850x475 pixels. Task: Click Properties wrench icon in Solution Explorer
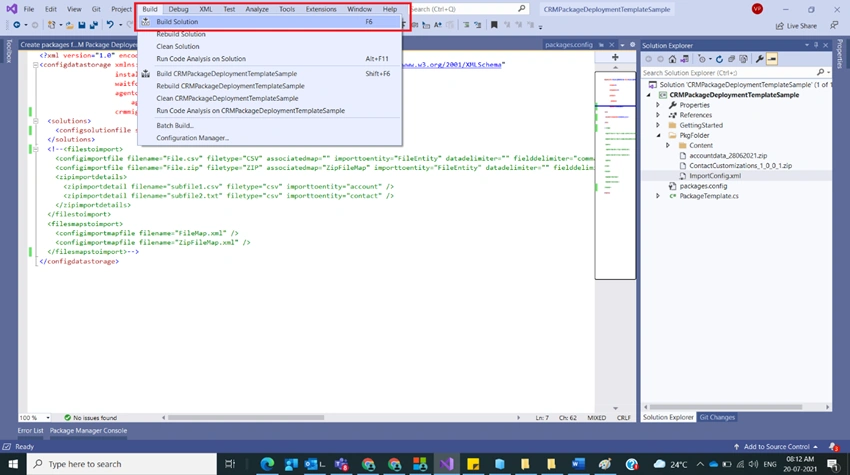click(x=759, y=59)
